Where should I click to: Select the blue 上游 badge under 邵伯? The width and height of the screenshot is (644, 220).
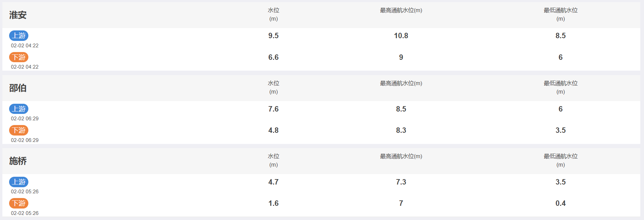pos(19,109)
